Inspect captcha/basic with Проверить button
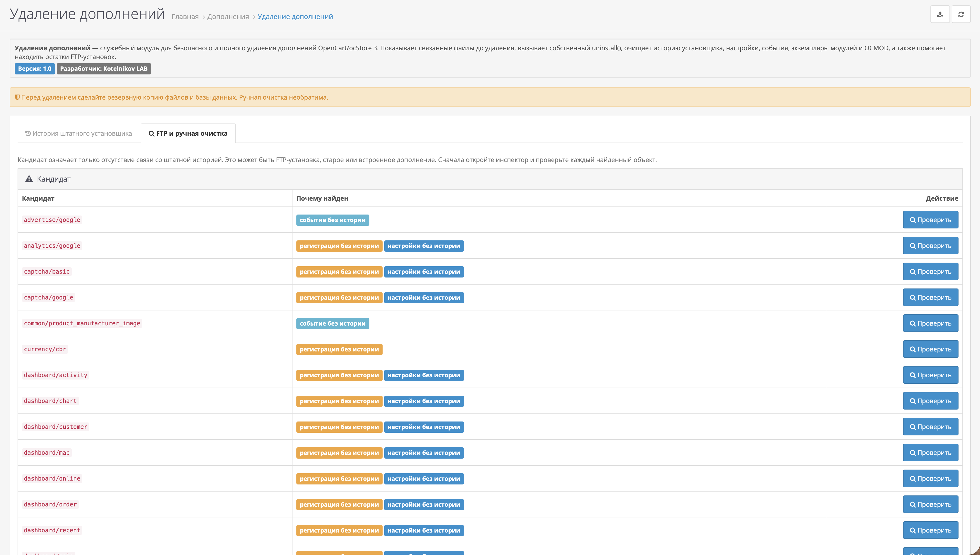This screenshot has height=555, width=980. click(x=930, y=272)
